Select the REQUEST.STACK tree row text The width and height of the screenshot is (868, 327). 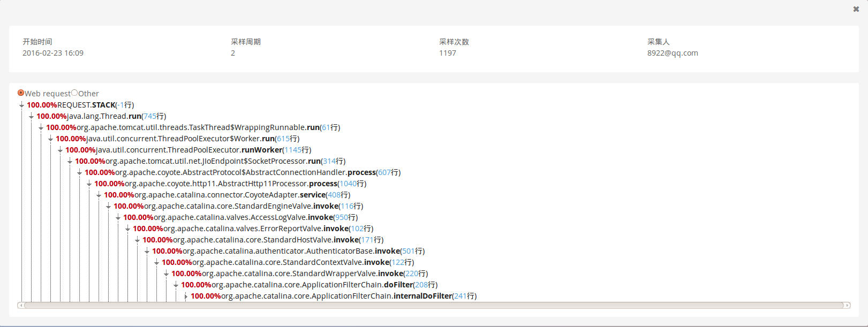80,105
